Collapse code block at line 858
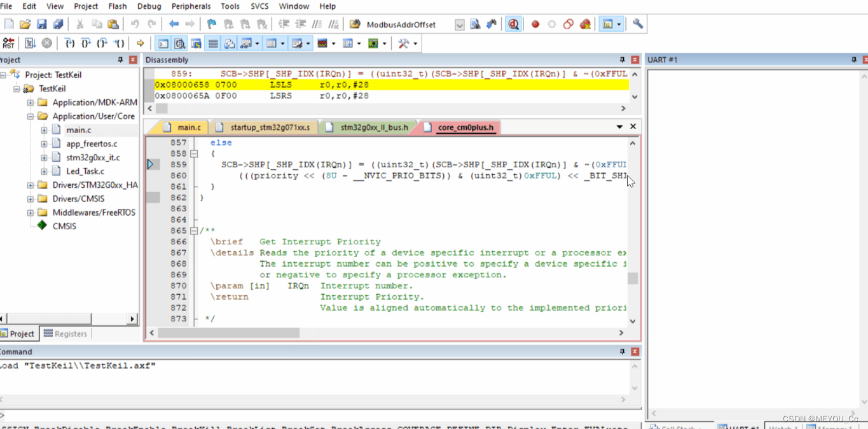The height and width of the screenshot is (429, 868). click(195, 154)
